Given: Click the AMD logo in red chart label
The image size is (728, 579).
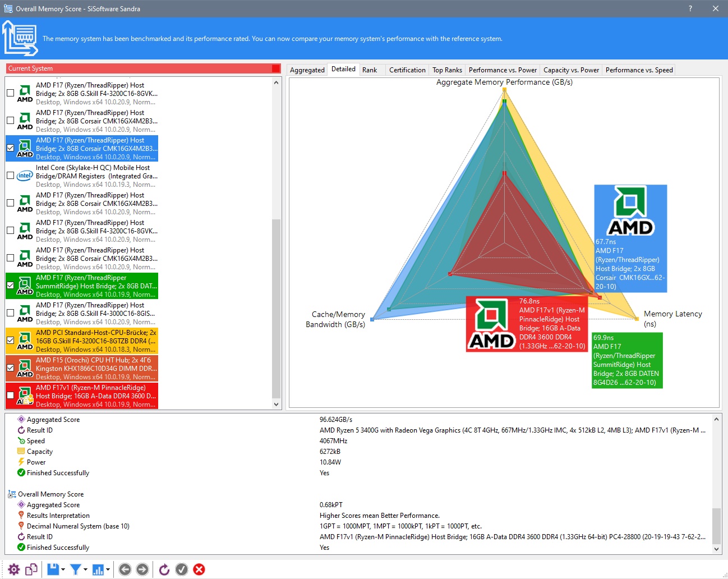Looking at the screenshot, I should [491, 324].
